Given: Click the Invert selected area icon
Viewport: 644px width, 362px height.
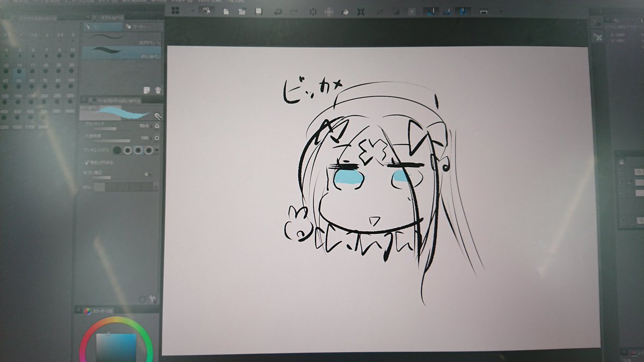Looking at the screenshot, I should pyautogui.click(x=396, y=11).
